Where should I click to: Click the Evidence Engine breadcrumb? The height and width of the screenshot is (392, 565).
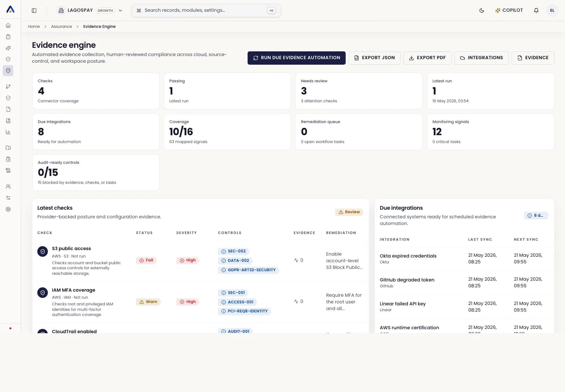point(99,27)
